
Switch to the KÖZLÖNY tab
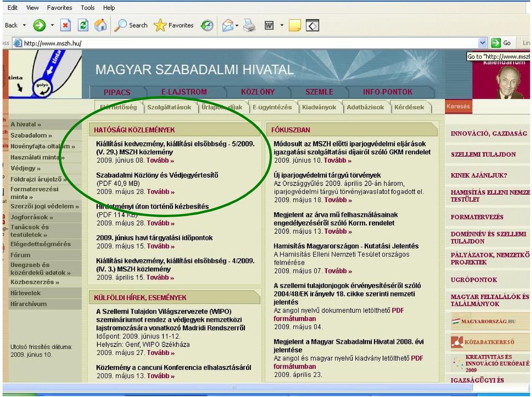(x=258, y=91)
